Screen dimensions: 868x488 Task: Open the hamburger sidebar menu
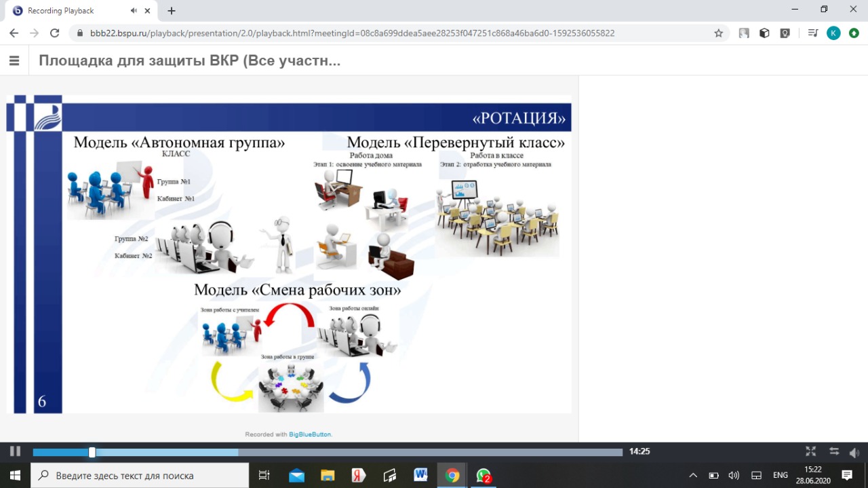click(14, 61)
